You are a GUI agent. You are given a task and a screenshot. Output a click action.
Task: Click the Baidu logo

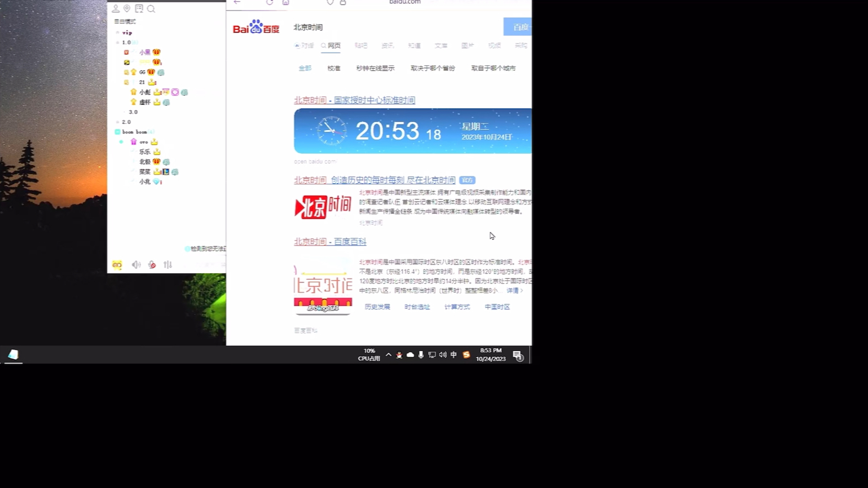[256, 27]
